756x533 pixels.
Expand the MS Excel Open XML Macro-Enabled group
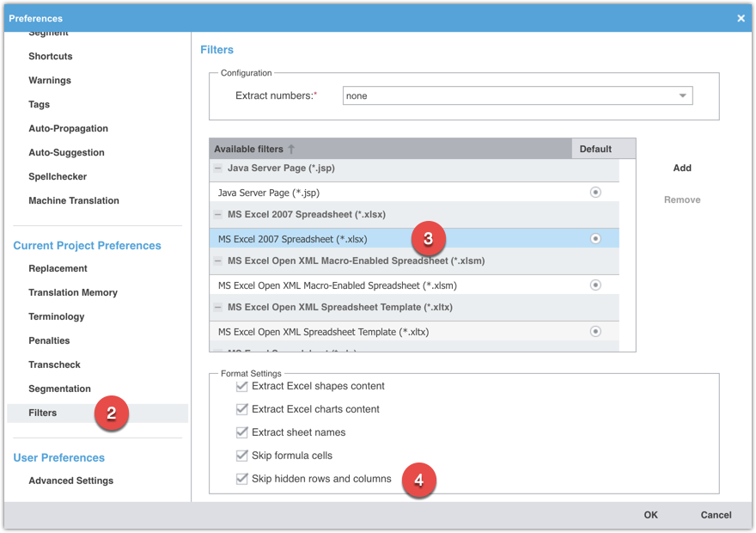[216, 260]
